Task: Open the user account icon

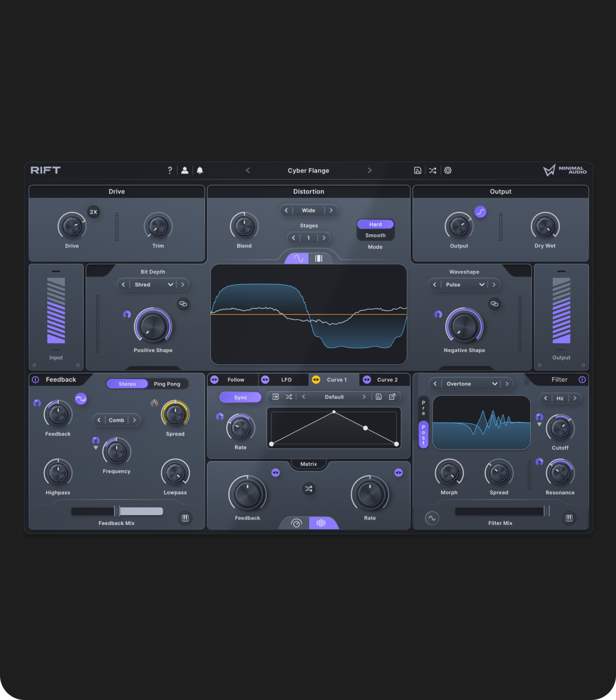Action: (185, 170)
